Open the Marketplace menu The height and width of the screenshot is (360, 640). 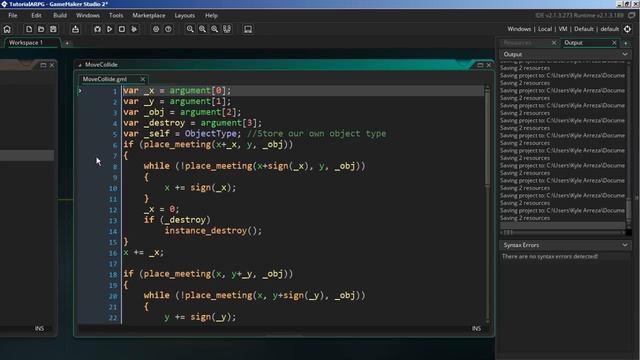pos(149,16)
